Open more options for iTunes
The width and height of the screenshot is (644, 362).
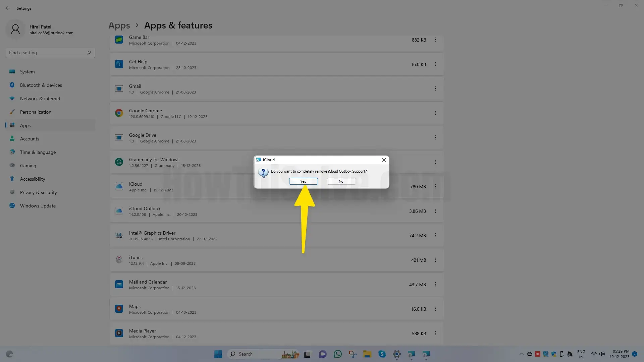435,260
